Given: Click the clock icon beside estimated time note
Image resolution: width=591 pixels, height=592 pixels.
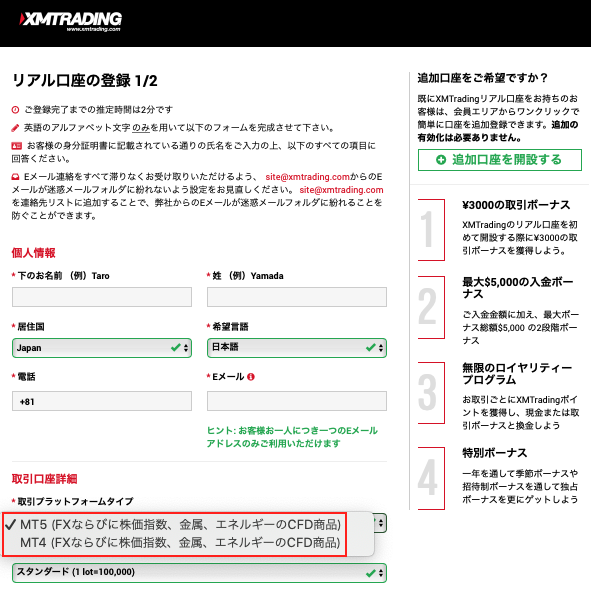Looking at the screenshot, I should pyautogui.click(x=15, y=110).
